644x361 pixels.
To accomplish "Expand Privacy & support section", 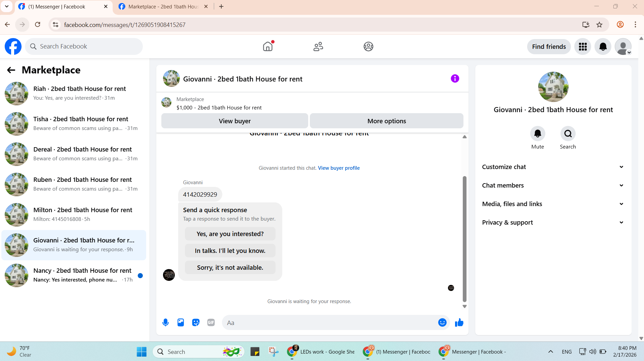I will tap(553, 223).
